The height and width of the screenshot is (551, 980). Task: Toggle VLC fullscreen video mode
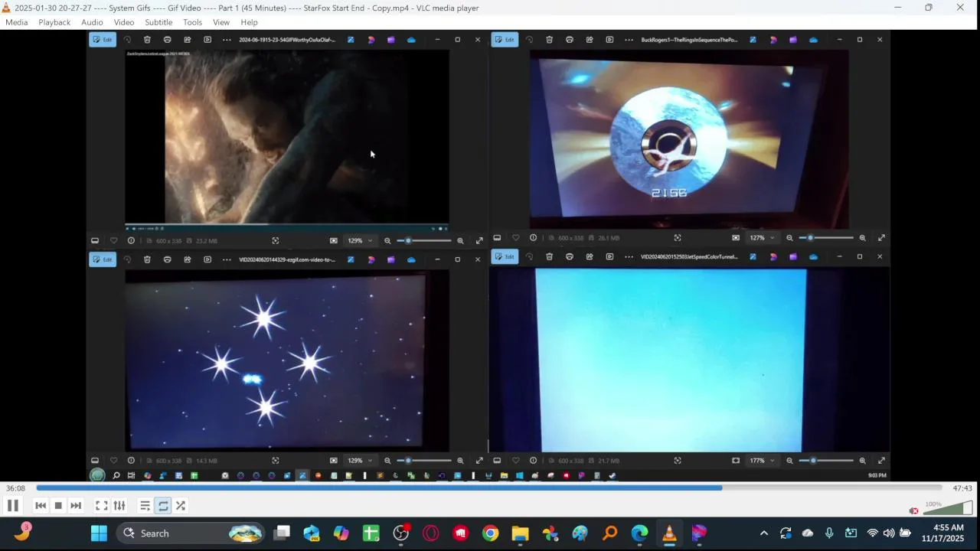[101, 506]
